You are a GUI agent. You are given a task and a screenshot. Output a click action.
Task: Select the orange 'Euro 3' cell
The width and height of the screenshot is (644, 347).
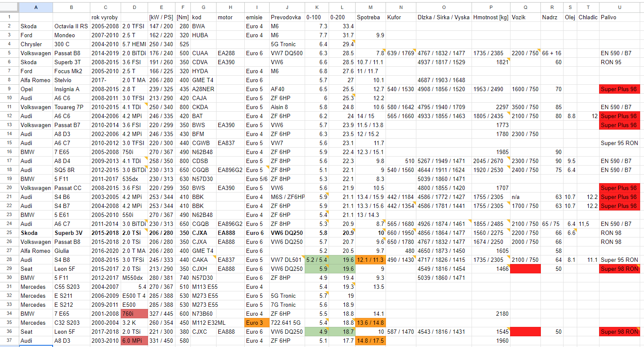(x=257, y=323)
